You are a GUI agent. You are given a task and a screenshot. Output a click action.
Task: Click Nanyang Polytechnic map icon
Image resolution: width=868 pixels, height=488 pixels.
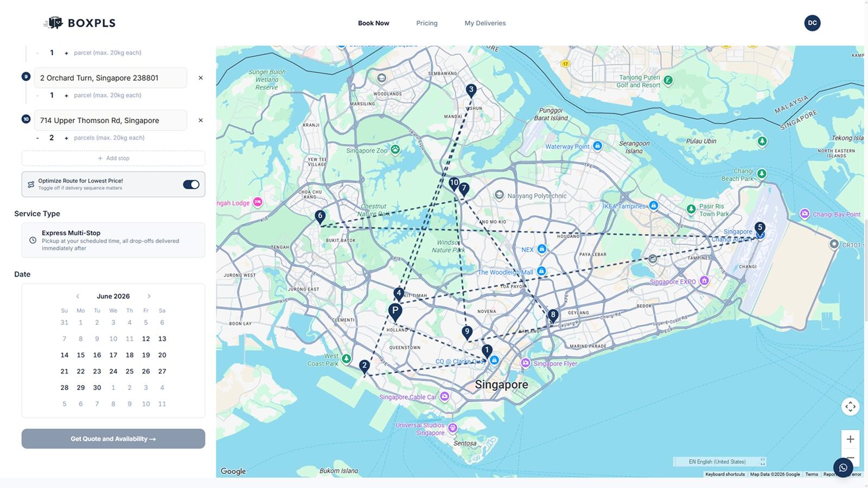pos(499,195)
